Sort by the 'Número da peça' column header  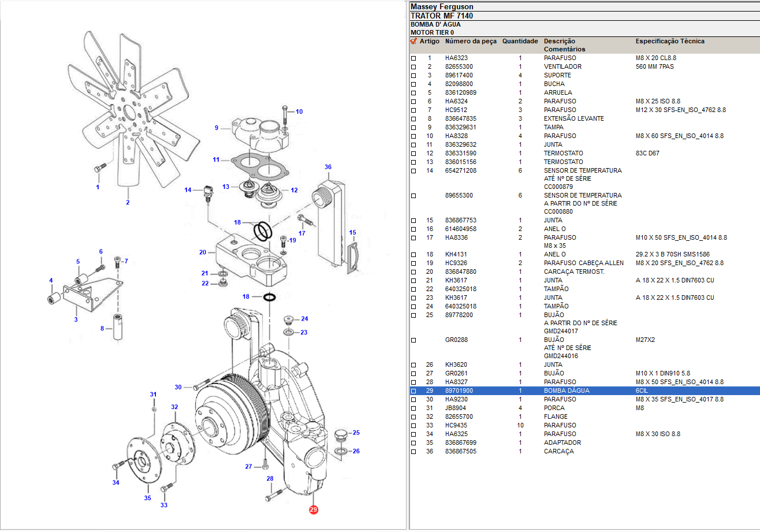[x=470, y=42]
